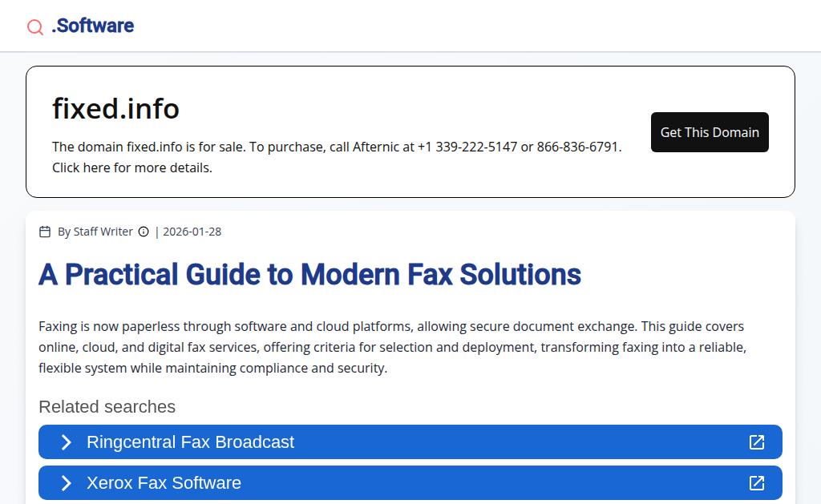
Task: Click the 'Faxing is now paperless' intro paragraph
Action: pos(392,347)
